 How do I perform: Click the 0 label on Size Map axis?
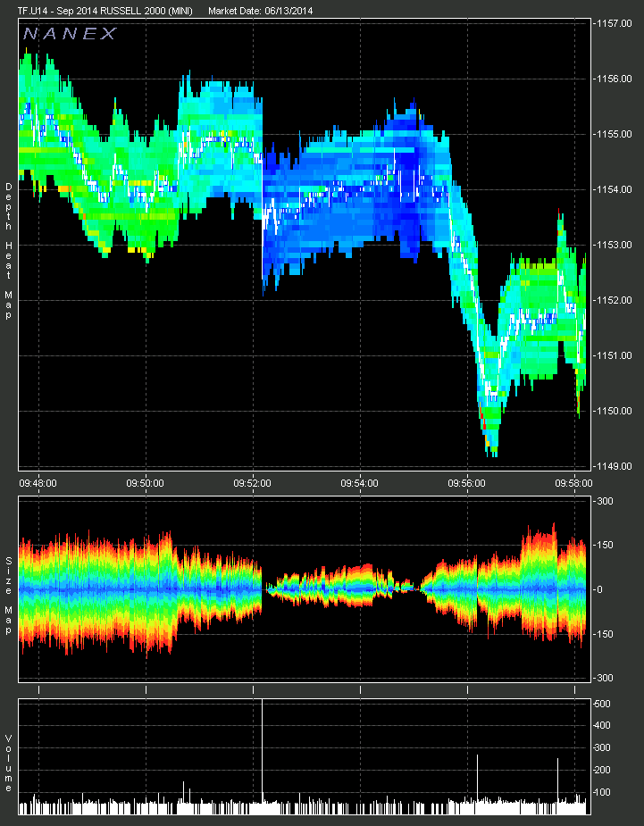599,589
